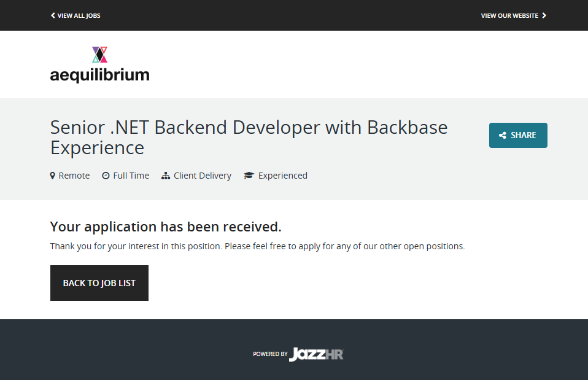
Task: Click the aequilibrium wordmark text
Action: 99,76
